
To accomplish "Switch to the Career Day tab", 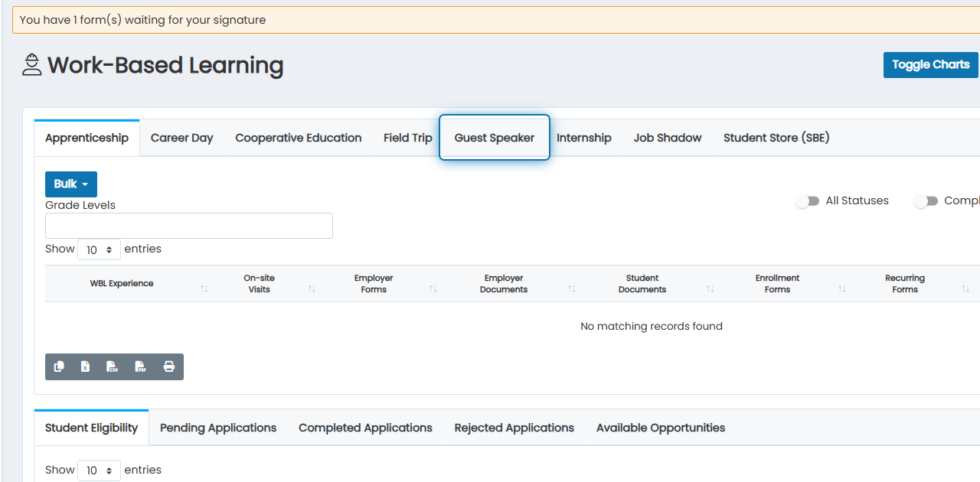I will click(182, 138).
